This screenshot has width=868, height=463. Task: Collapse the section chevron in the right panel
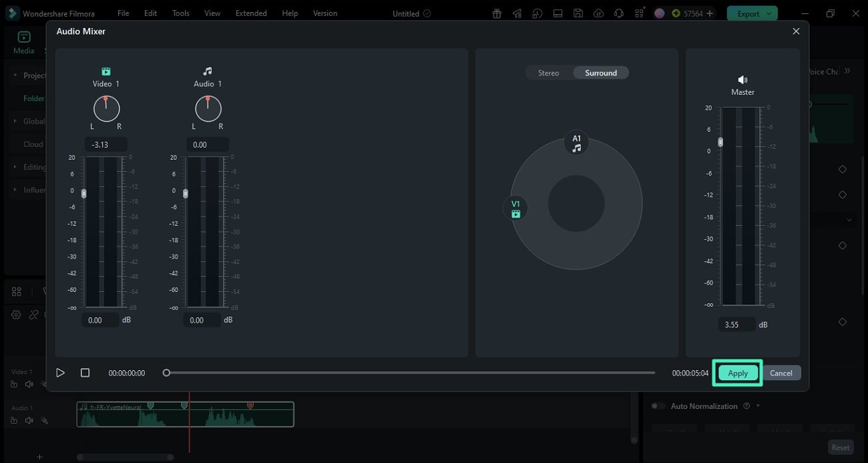pos(849,219)
